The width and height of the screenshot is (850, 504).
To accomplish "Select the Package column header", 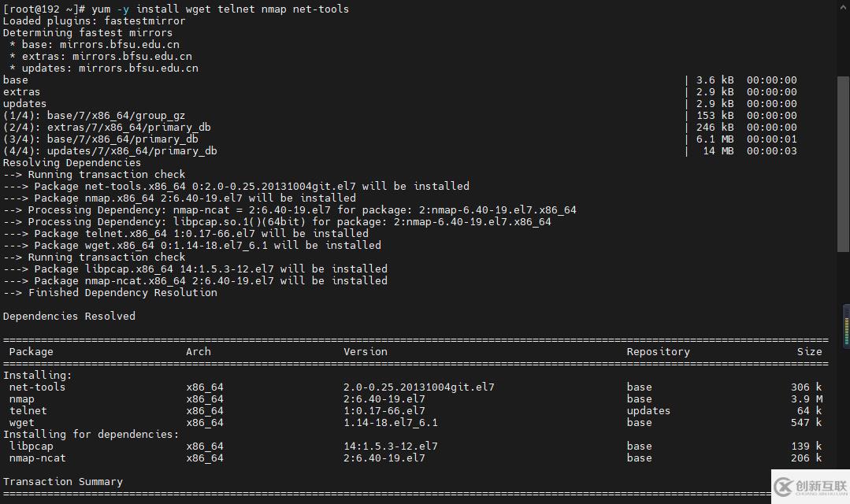I will (x=32, y=352).
